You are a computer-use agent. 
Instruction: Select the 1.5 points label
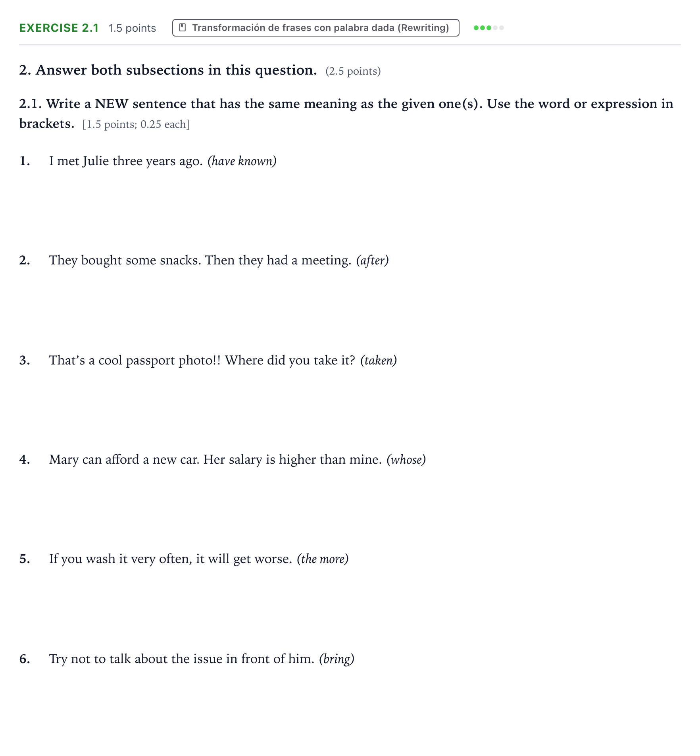[x=132, y=28]
